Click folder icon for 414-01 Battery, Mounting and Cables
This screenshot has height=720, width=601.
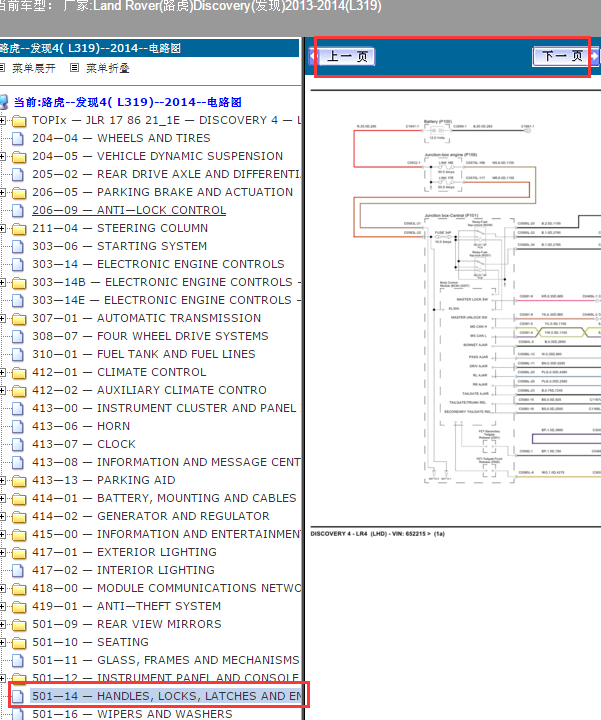click(18, 498)
